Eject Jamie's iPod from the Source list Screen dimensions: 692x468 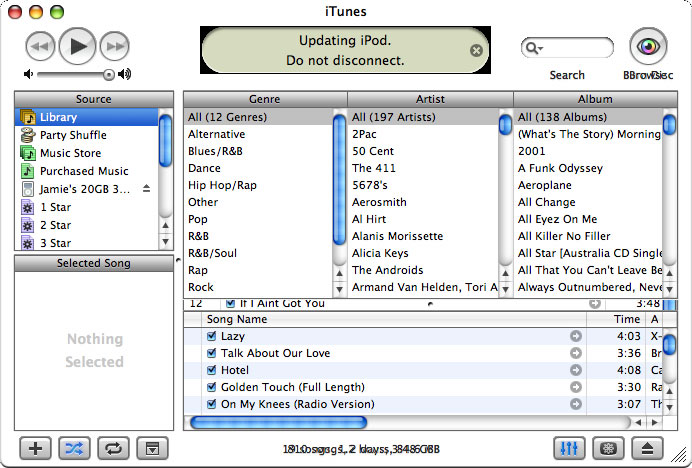point(147,189)
